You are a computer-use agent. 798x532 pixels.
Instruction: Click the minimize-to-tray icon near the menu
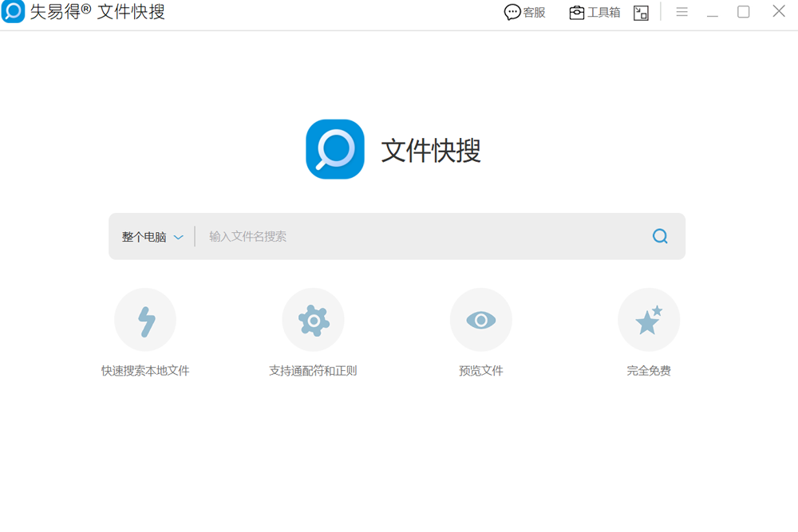641,12
